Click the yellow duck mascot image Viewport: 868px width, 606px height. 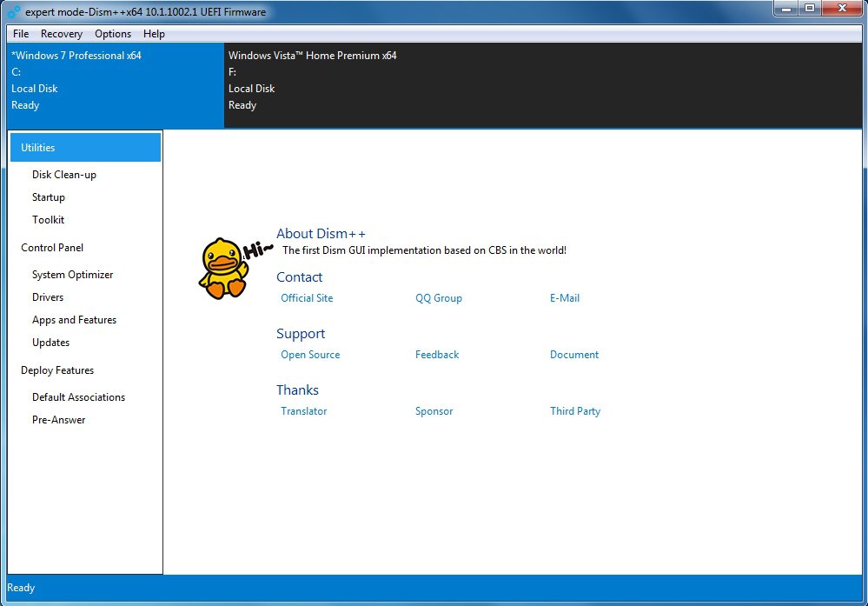pyautogui.click(x=223, y=269)
